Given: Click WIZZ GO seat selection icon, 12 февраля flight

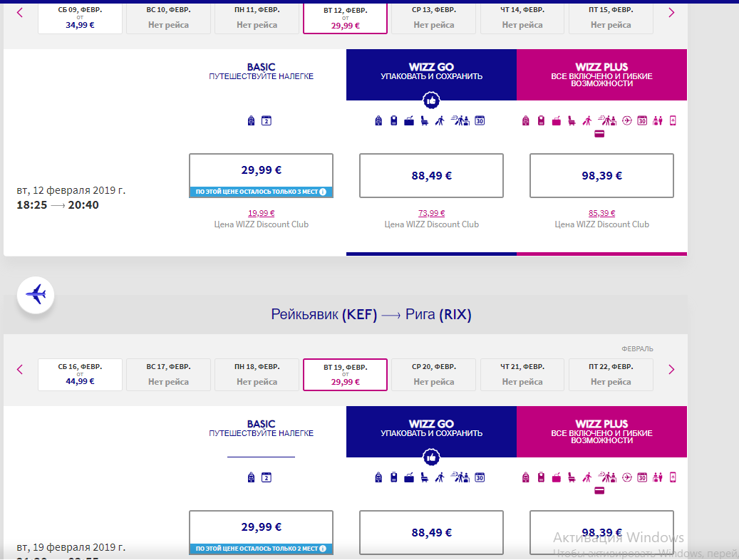Looking at the screenshot, I should [424, 120].
